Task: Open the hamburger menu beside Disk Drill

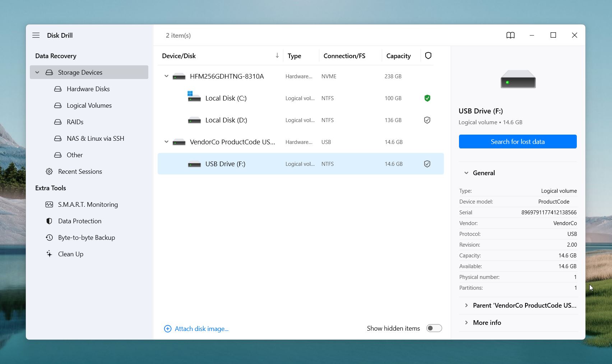Action: 36,35
